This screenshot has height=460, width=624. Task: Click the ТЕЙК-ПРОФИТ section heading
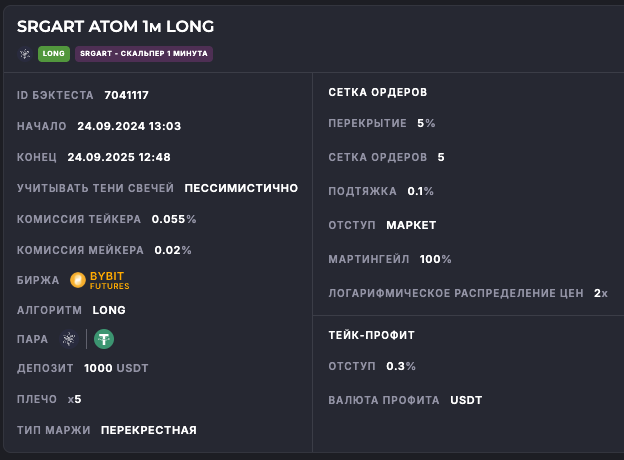click(371, 335)
